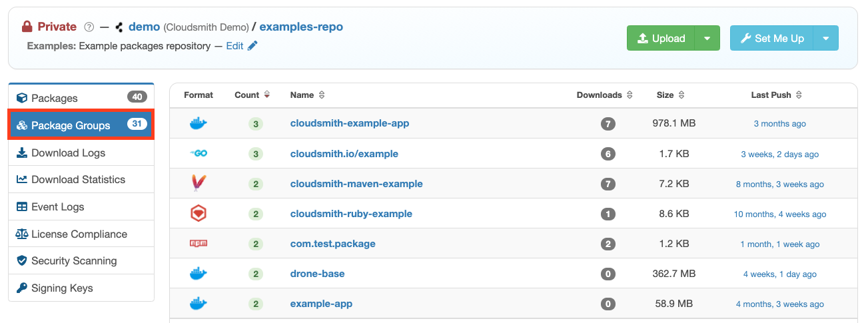This screenshot has height=323, width=868.
Task: Select the Package Groups sidebar tab
Action: coord(81,125)
